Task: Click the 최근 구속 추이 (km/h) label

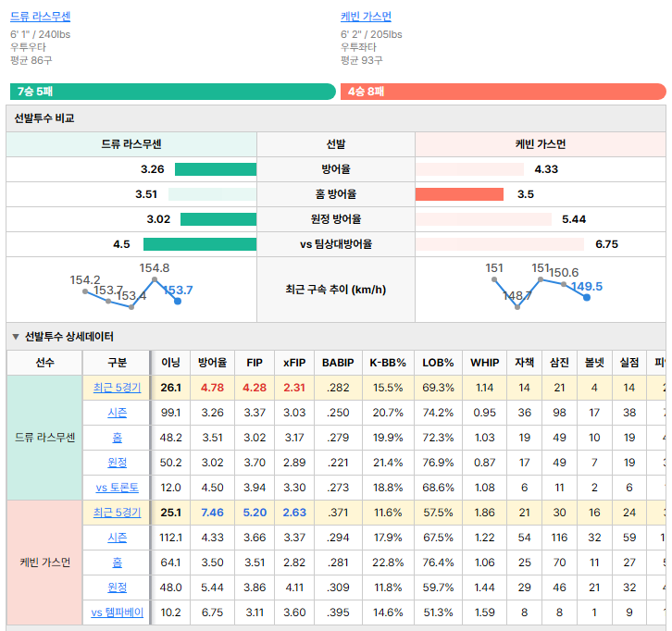Action: point(336,290)
